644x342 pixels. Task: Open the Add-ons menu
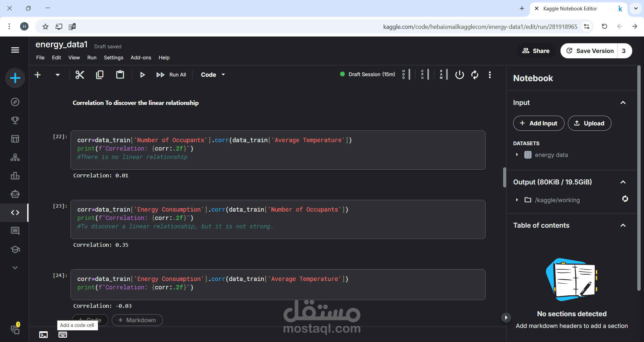pyautogui.click(x=141, y=58)
